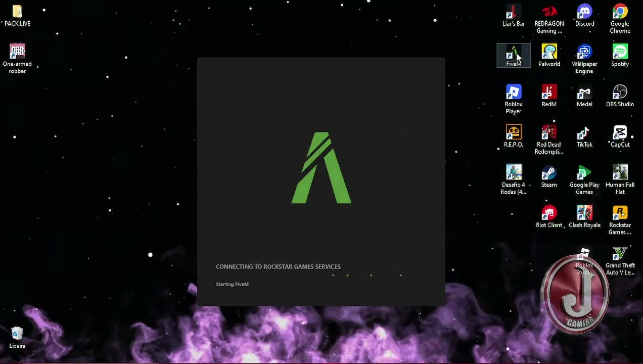Click the green FiveM logo in loader
This screenshot has height=364, width=643.
(x=321, y=168)
